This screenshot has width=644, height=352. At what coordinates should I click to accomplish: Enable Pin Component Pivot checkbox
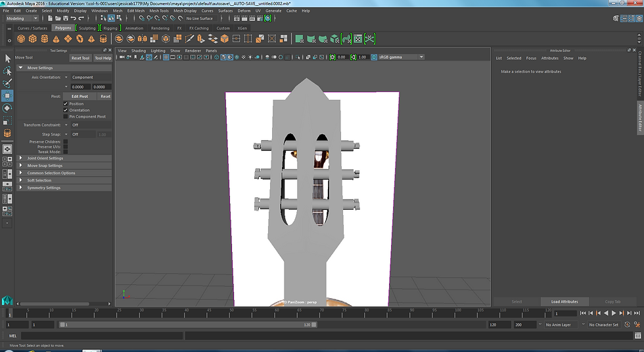point(65,116)
